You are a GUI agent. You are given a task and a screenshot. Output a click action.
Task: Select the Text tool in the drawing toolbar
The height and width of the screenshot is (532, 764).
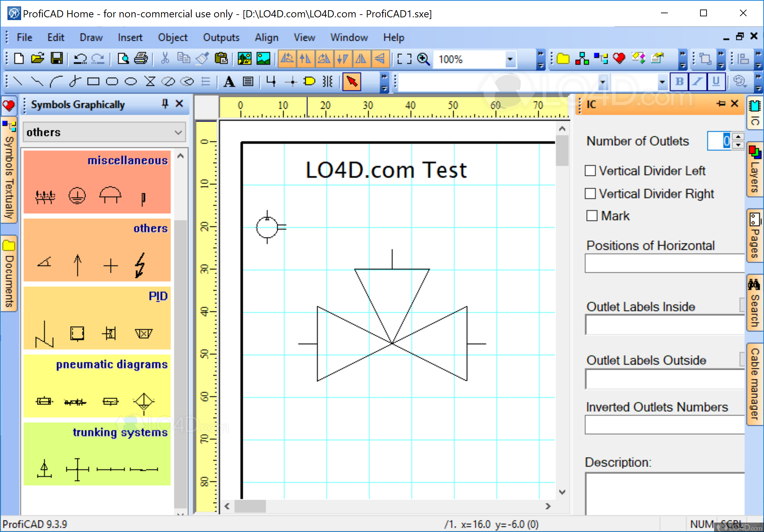click(228, 82)
